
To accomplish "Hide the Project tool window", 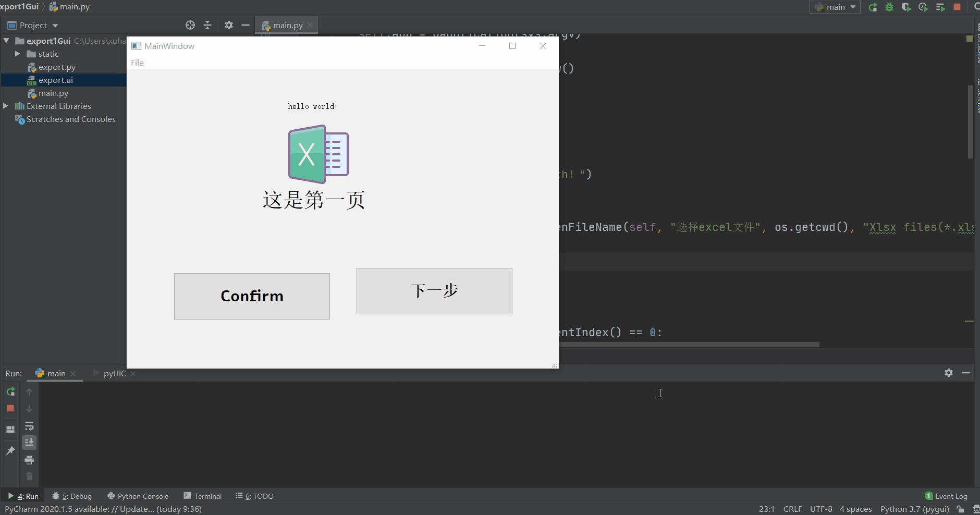I will tap(246, 25).
